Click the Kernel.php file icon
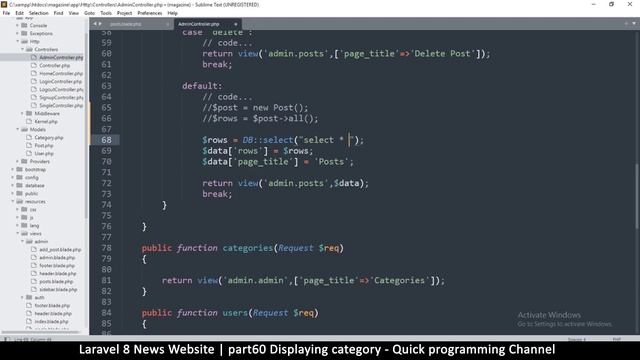The width and height of the screenshot is (640, 360). pos(29,121)
